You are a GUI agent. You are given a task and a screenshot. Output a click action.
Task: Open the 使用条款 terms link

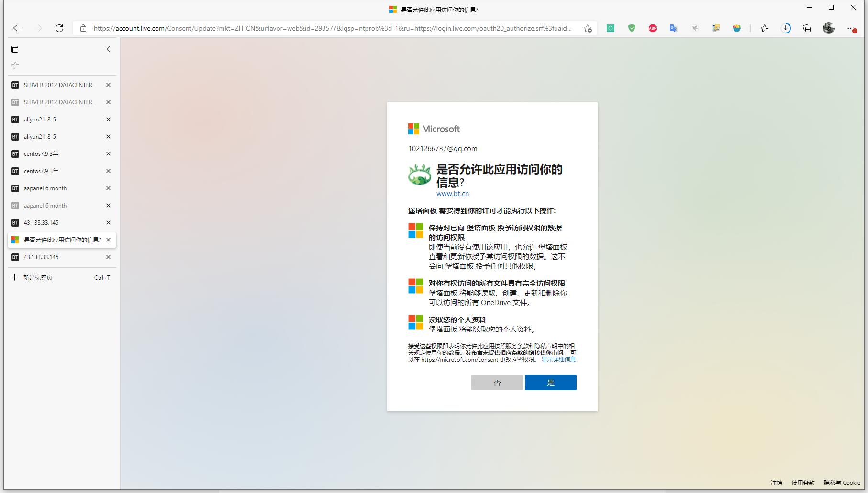[803, 482]
